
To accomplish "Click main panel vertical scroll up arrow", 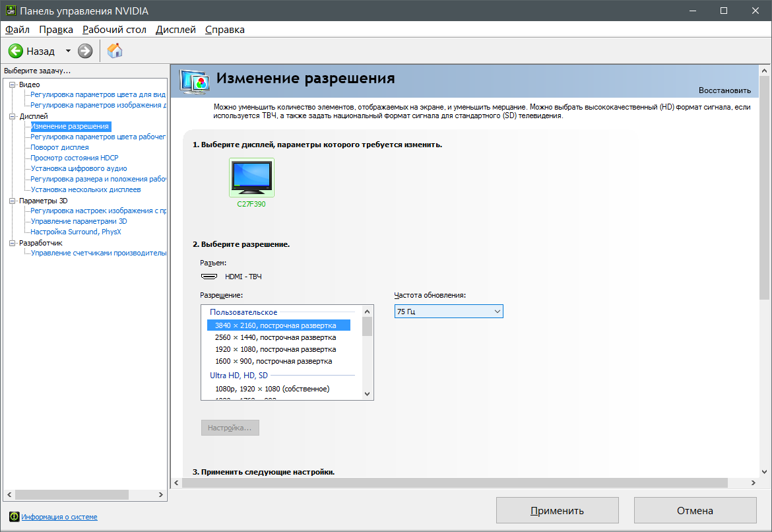I will [x=764, y=71].
